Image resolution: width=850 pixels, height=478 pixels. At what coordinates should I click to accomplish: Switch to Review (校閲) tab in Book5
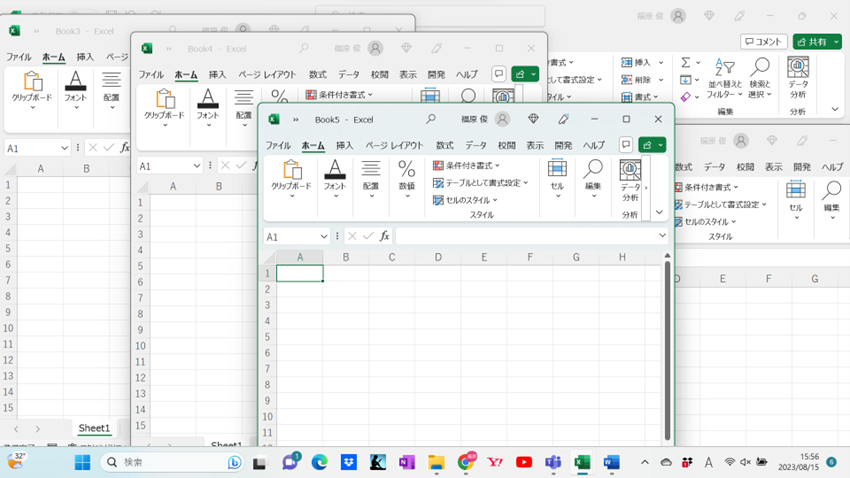506,145
